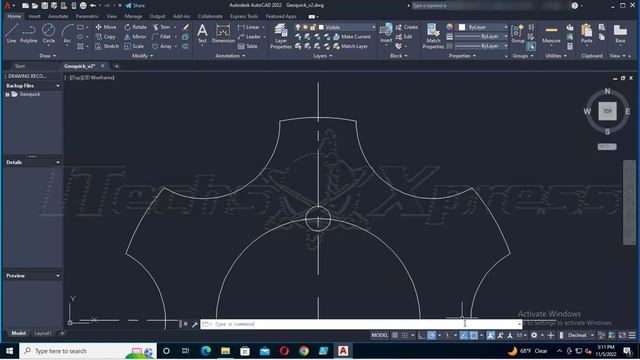640x360 pixels.
Task: Open customization menu in status bar
Action: pos(632,335)
